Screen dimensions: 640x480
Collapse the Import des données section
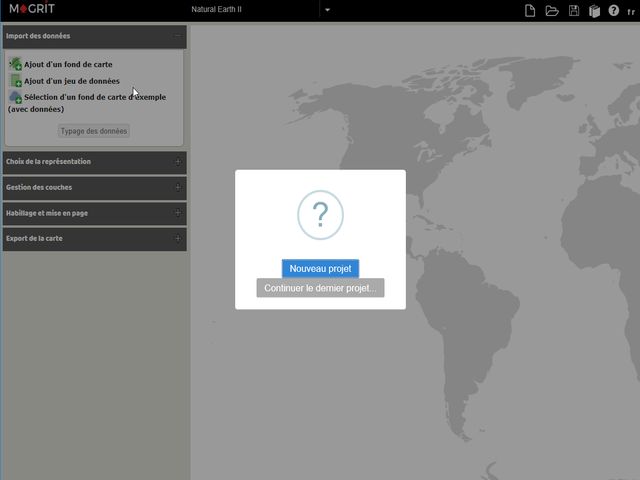(x=177, y=36)
